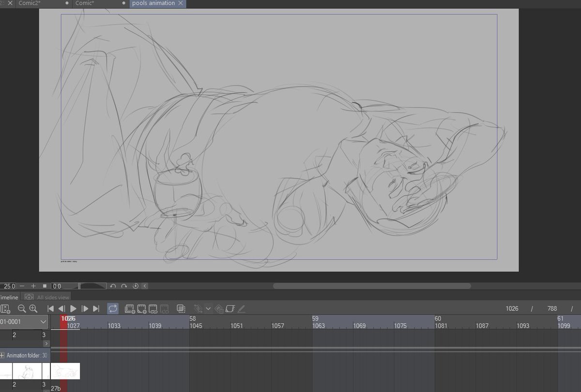Click frame 1081 on the timeline ruler
Image resolution: width=581 pixels, height=392 pixels.
pyautogui.click(x=441, y=326)
